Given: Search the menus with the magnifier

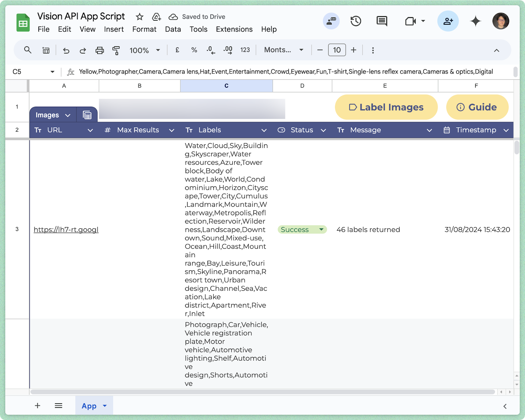Looking at the screenshot, I should point(28,50).
